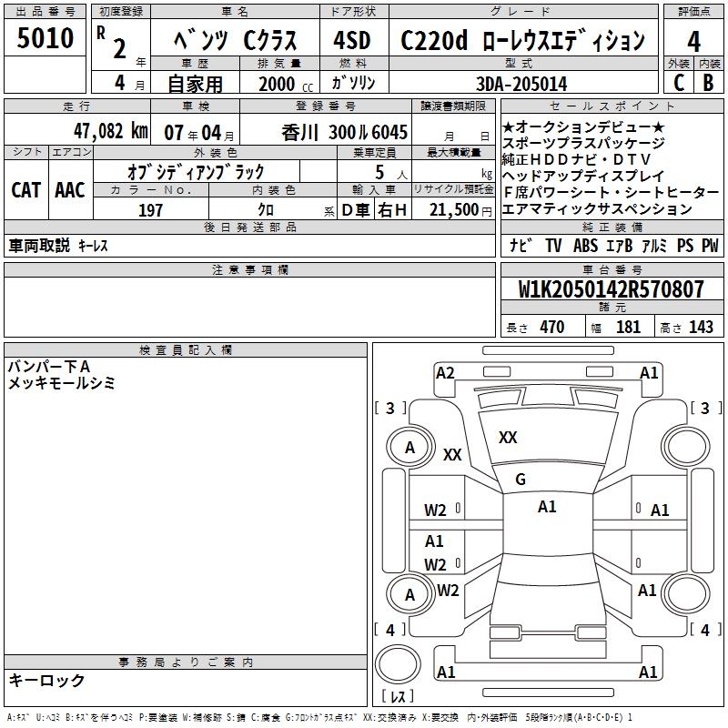Click the office notice "キーロック"
This screenshot has width=728, height=728.
(x=46, y=680)
